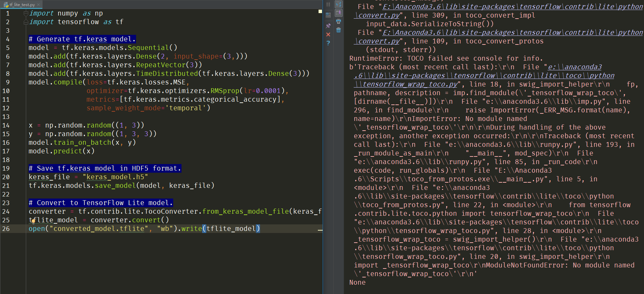The height and width of the screenshot is (294, 644).
Task: Select the tf_lite_test.py editor tab
Action: pyautogui.click(x=22, y=5)
